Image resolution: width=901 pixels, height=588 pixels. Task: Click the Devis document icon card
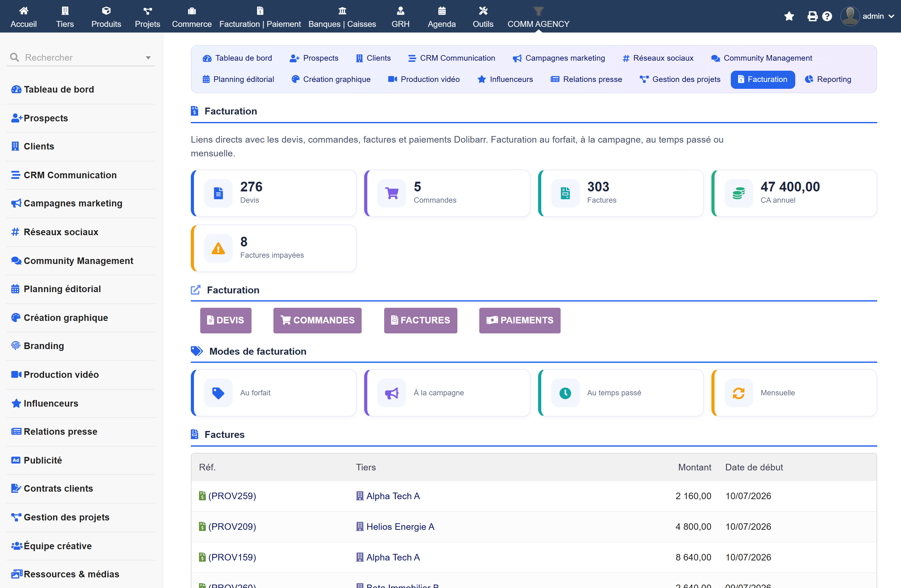tap(218, 193)
